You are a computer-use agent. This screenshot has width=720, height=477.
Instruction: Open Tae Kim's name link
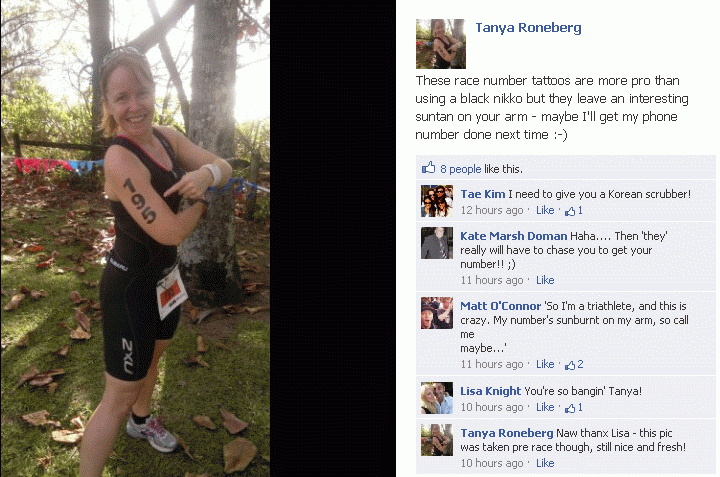pos(483,194)
